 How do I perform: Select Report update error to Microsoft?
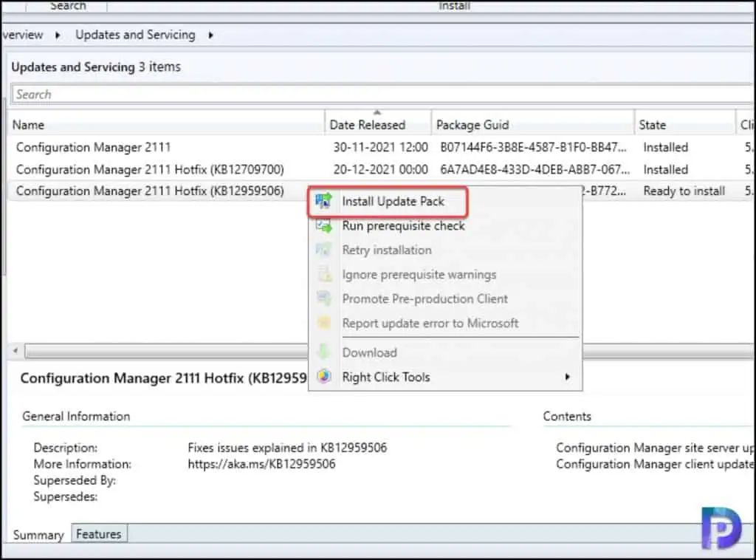point(430,323)
